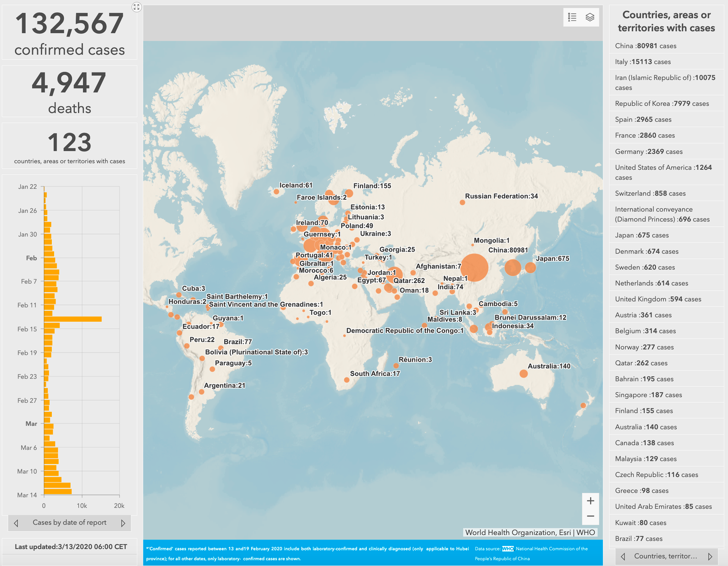Click the expand fullscreen icon
Viewport: 728px width, 566px height.
tap(136, 7)
